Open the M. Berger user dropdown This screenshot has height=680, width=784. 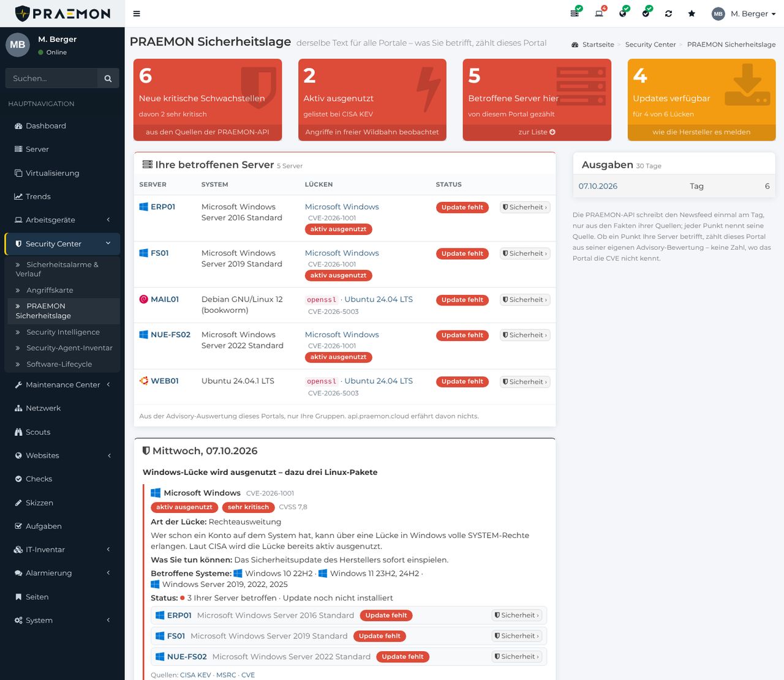[744, 13]
